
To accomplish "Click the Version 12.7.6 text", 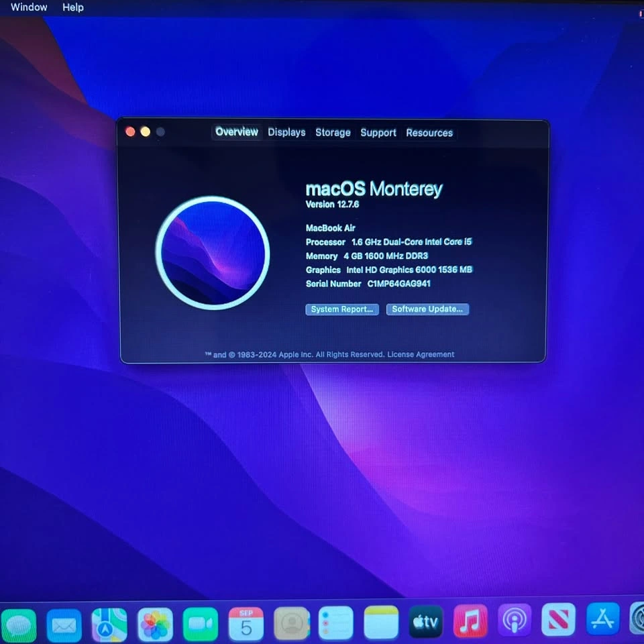I will coord(332,205).
